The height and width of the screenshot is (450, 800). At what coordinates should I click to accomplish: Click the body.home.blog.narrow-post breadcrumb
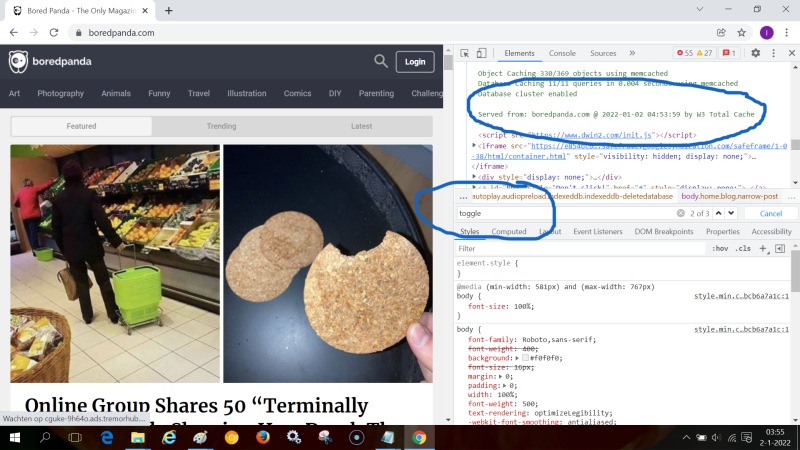click(x=730, y=196)
